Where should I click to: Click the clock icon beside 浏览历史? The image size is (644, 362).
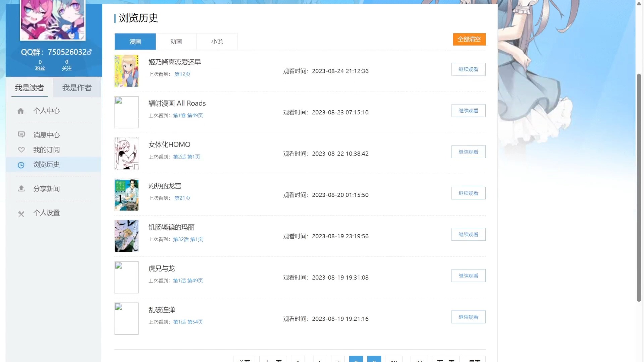21,165
